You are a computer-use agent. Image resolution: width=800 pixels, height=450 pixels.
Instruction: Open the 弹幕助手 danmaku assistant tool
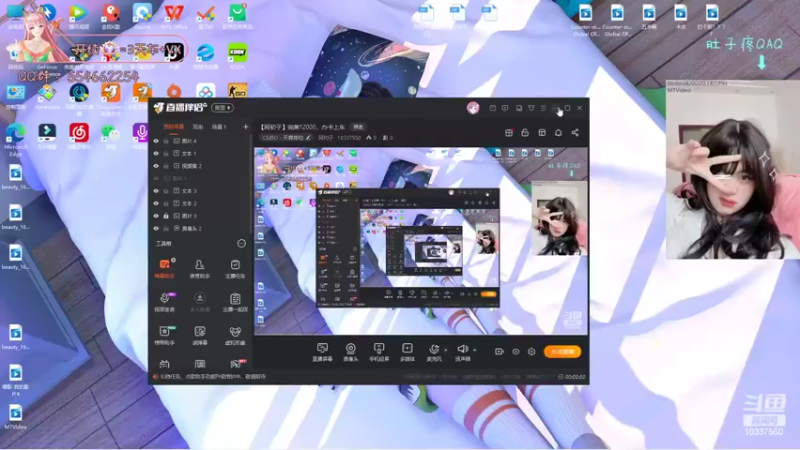point(164,268)
